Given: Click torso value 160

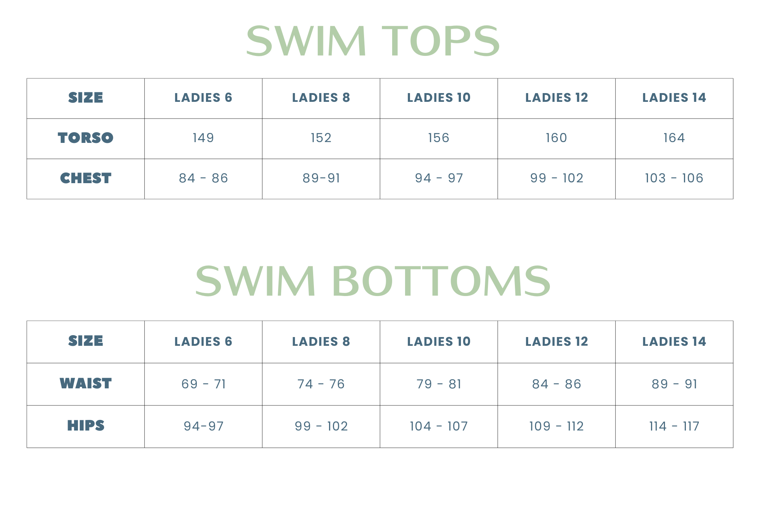Looking at the screenshot, I should click(556, 138).
